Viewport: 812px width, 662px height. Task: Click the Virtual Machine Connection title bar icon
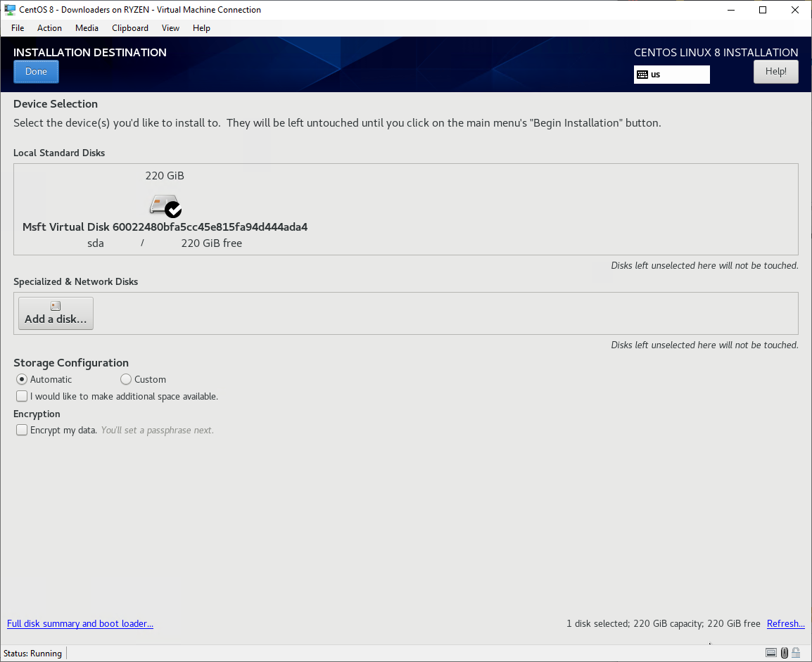10,9
